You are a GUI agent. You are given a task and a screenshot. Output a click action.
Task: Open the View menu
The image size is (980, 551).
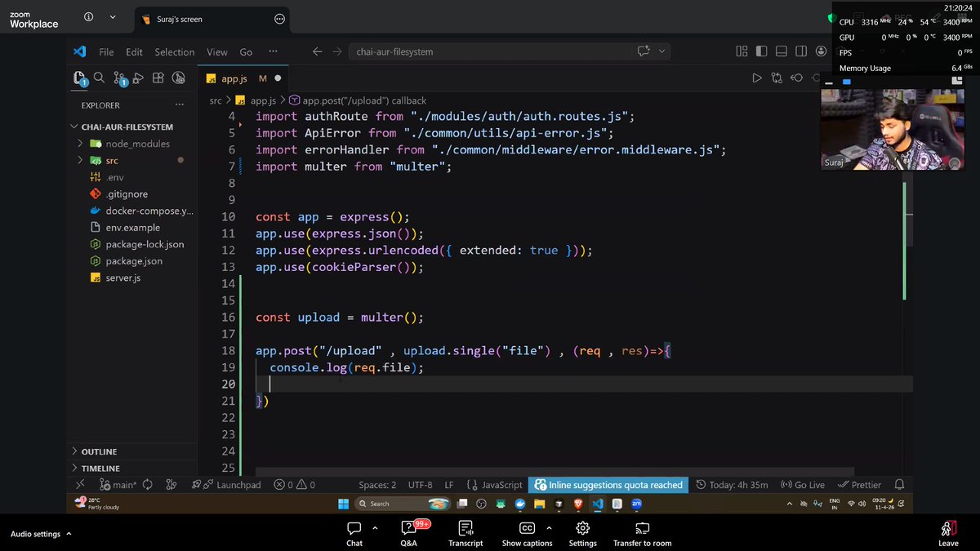coord(217,51)
